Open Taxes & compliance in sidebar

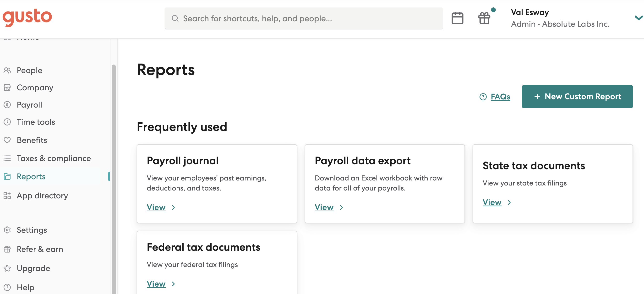click(x=54, y=158)
